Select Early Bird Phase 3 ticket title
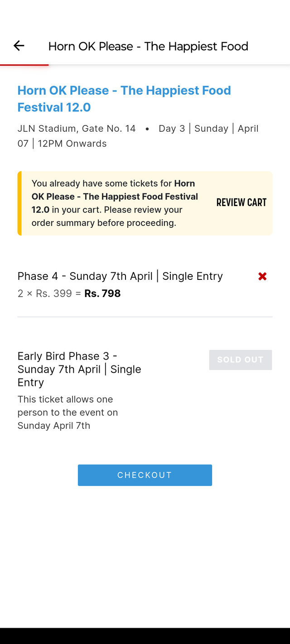Screen dimensions: 290x644 [x=79, y=369]
